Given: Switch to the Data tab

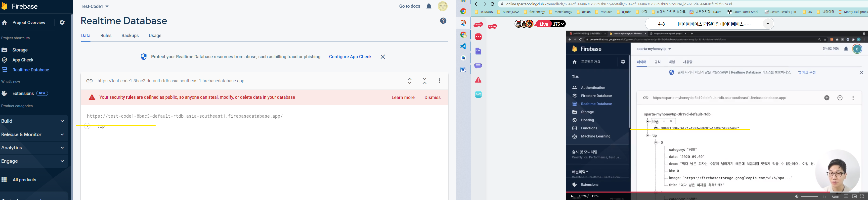Looking at the screenshot, I should pyautogui.click(x=86, y=36).
